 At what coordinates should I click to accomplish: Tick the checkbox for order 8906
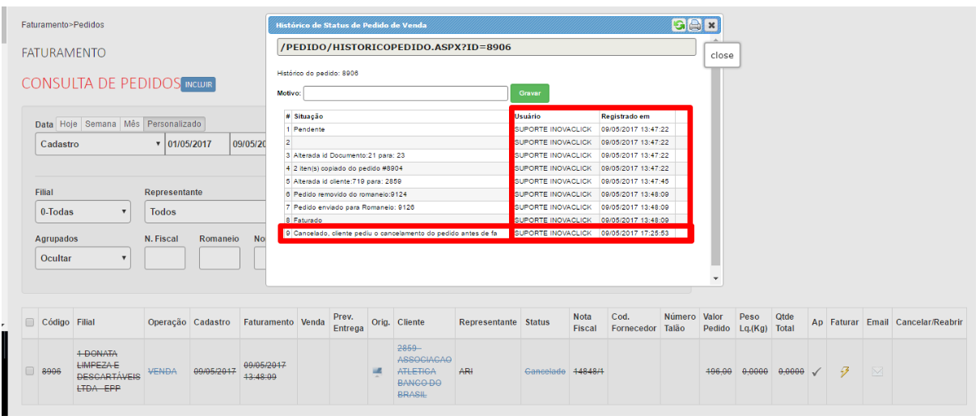[x=30, y=371]
